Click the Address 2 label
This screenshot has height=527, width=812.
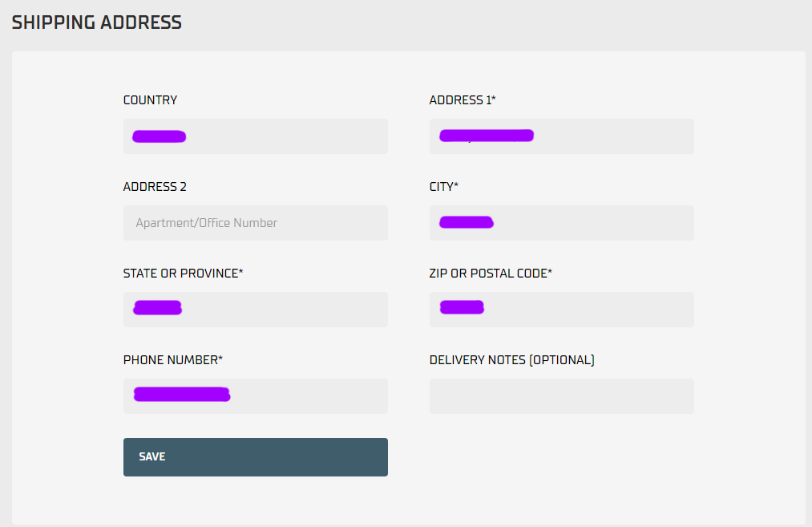(155, 187)
